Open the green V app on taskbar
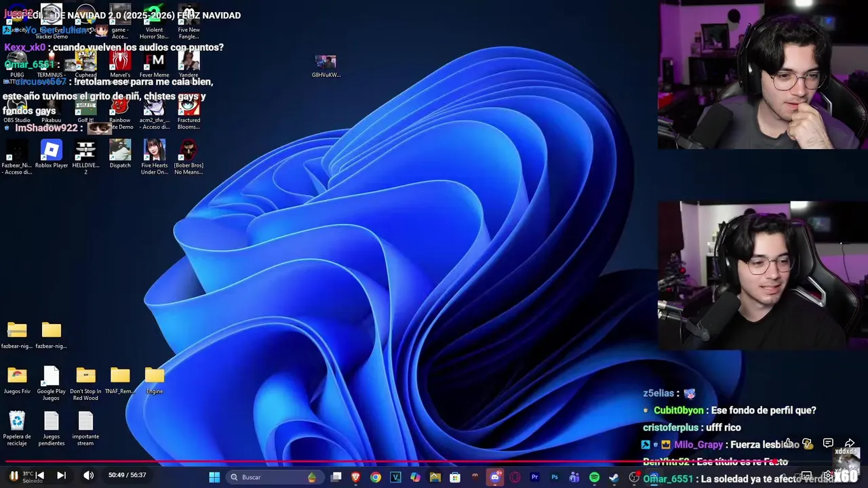Screen dimensions: 868x488 pos(395,477)
